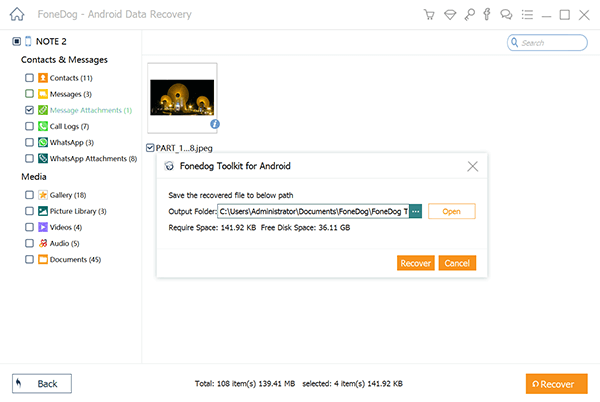Open the shopping cart icon
Viewport: 600px width, 402px height.
pos(429,15)
